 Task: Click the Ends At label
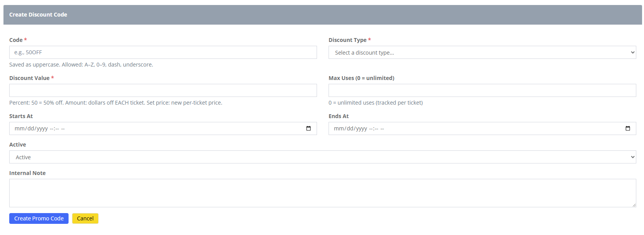click(x=339, y=116)
